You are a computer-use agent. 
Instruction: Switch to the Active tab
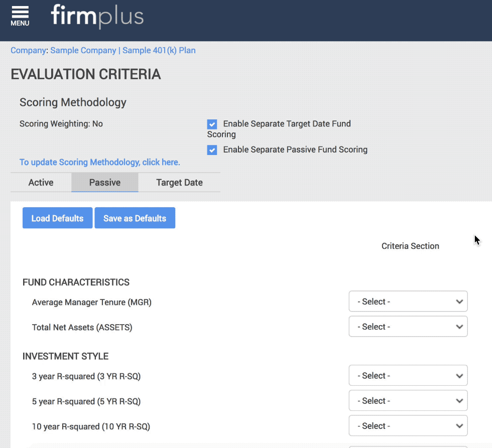click(x=41, y=183)
